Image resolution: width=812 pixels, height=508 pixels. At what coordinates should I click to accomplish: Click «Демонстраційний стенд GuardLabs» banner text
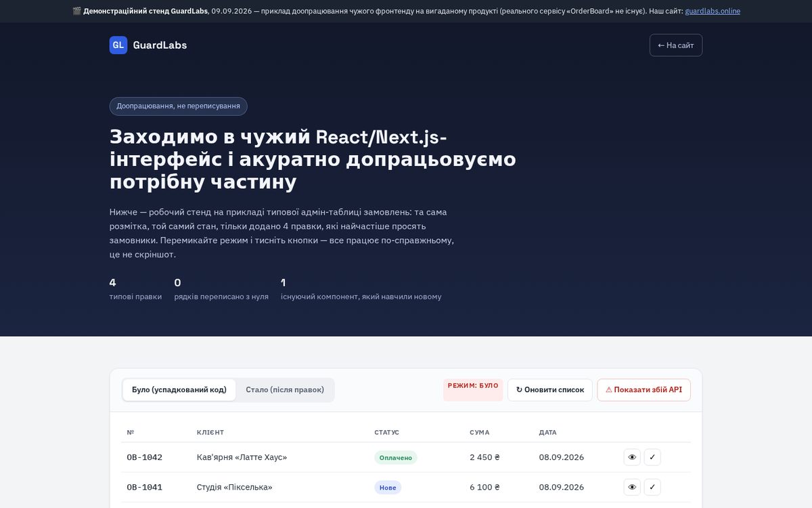tap(145, 11)
